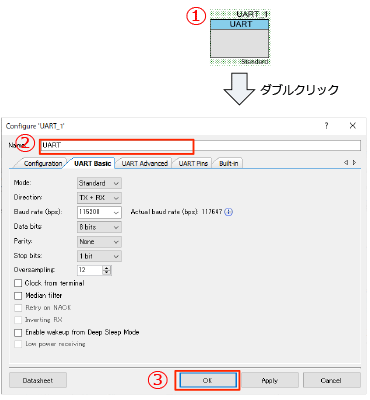370x400 pixels.
Task: Toggle the Inverting RX checkbox
Action: click(x=18, y=320)
